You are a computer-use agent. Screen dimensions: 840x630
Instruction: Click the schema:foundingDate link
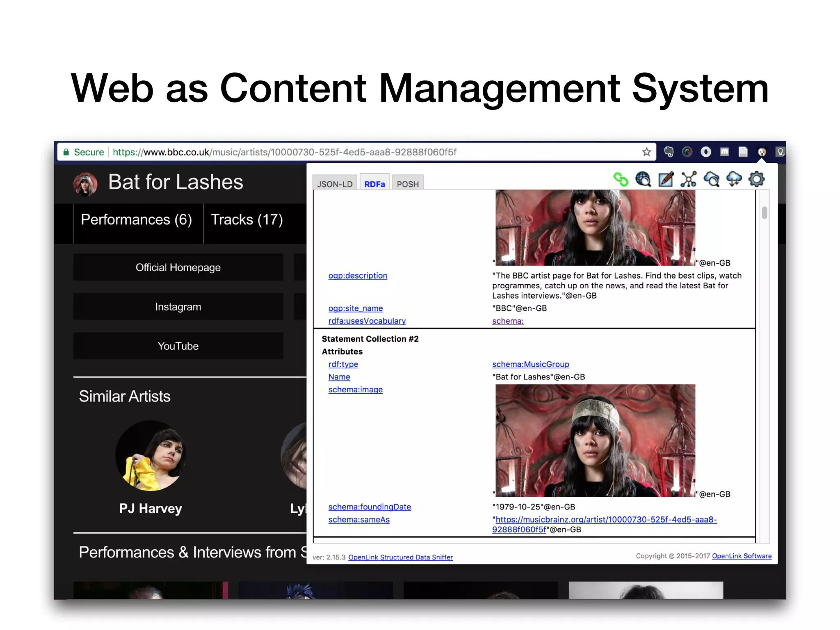coord(370,507)
